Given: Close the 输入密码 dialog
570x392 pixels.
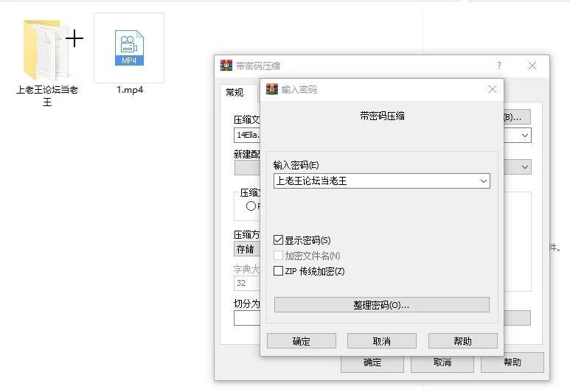Looking at the screenshot, I should (493, 89).
